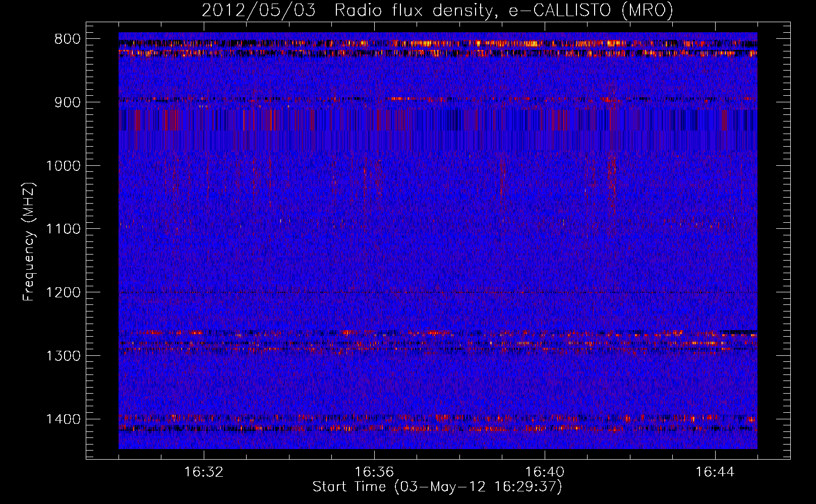Screen dimensions: 816x504
Task: Click the 1100 frequency axis label
Action: (x=63, y=229)
